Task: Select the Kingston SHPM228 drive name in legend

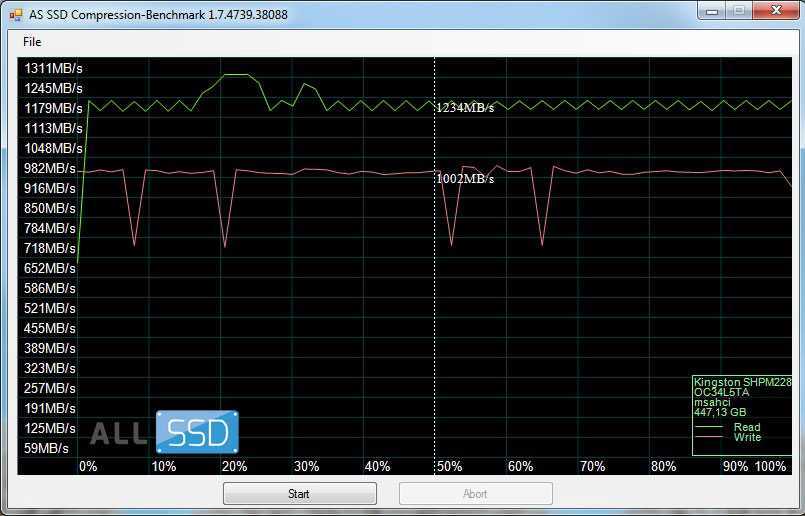Action: (x=741, y=382)
